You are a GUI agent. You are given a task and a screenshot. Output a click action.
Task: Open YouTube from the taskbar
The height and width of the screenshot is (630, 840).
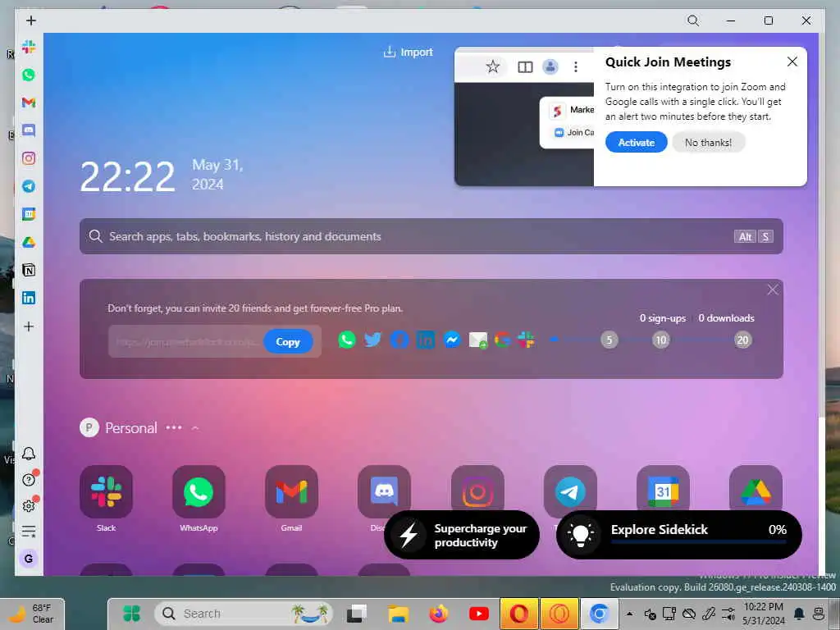pyautogui.click(x=478, y=614)
